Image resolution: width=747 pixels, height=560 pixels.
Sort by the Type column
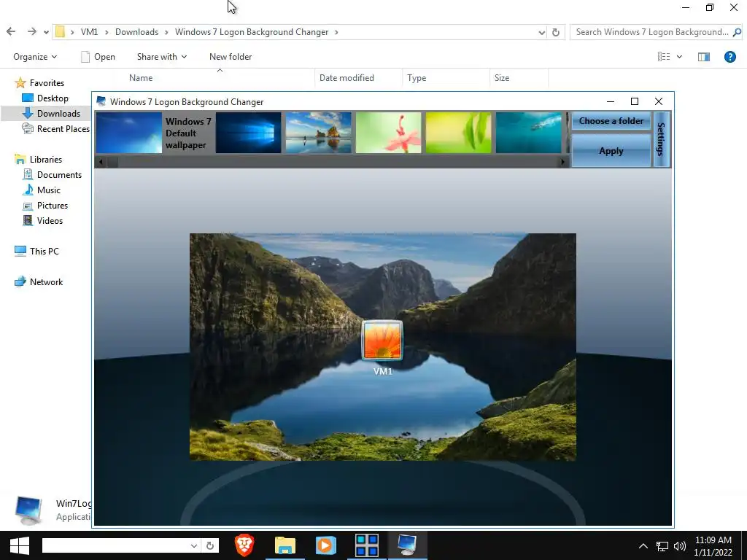pyautogui.click(x=417, y=77)
